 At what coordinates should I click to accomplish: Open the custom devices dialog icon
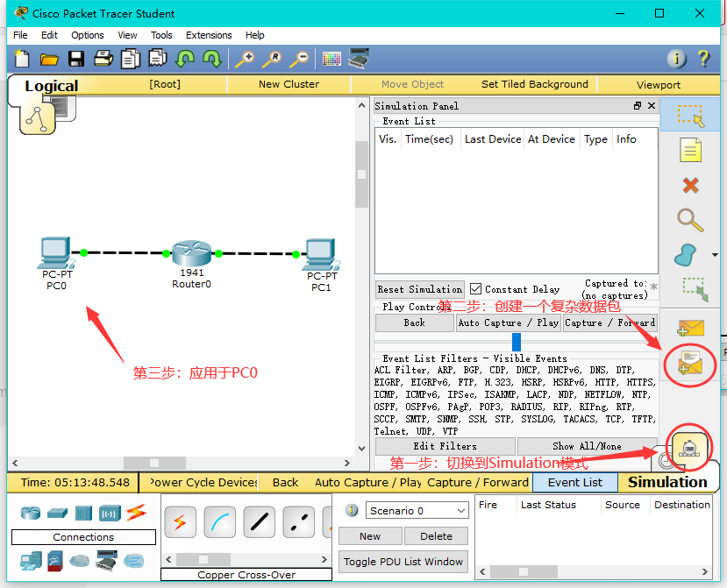tap(359, 59)
